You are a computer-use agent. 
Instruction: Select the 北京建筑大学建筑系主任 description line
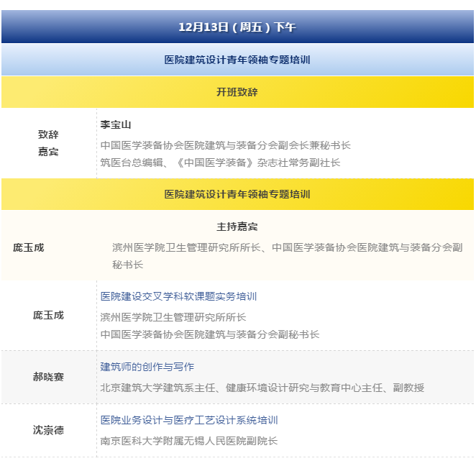point(262,388)
